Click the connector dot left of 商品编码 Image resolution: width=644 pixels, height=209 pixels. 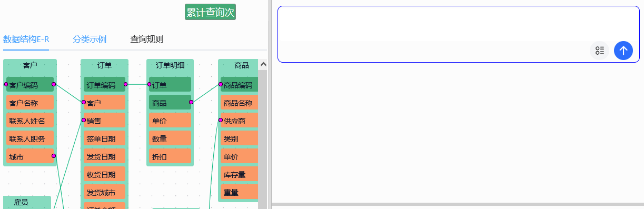point(221,84)
